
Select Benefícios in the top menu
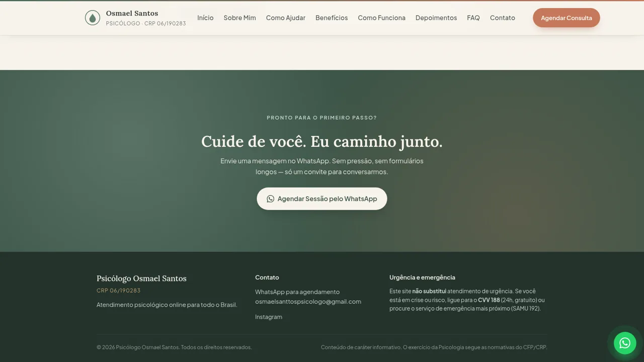[x=332, y=18]
